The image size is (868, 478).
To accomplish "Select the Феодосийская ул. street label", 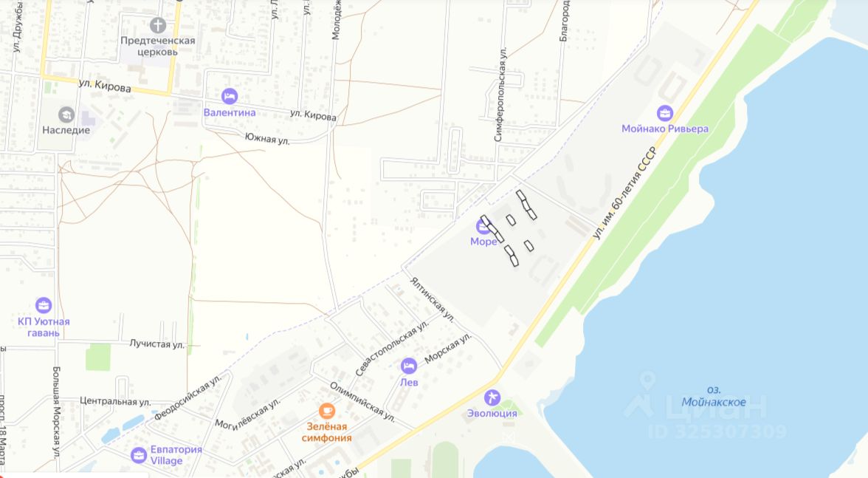I will tap(187, 397).
